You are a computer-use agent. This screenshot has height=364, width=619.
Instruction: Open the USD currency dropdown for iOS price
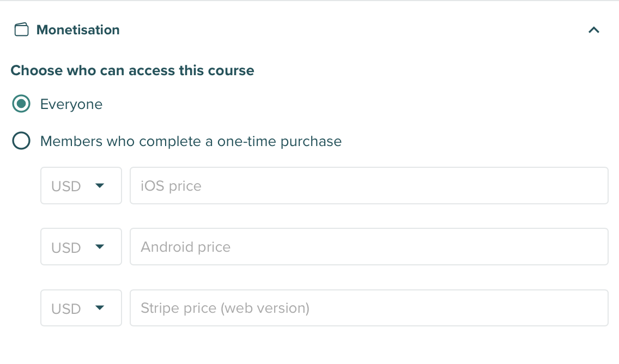[81, 185]
